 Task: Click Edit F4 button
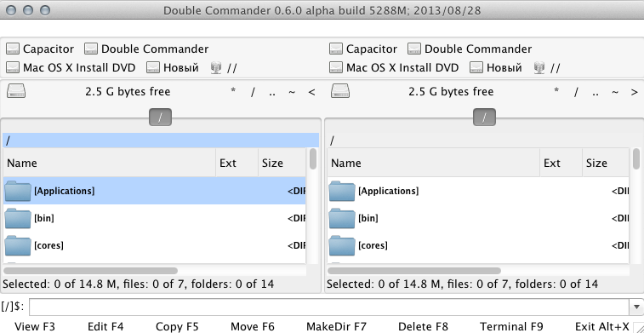click(x=105, y=326)
